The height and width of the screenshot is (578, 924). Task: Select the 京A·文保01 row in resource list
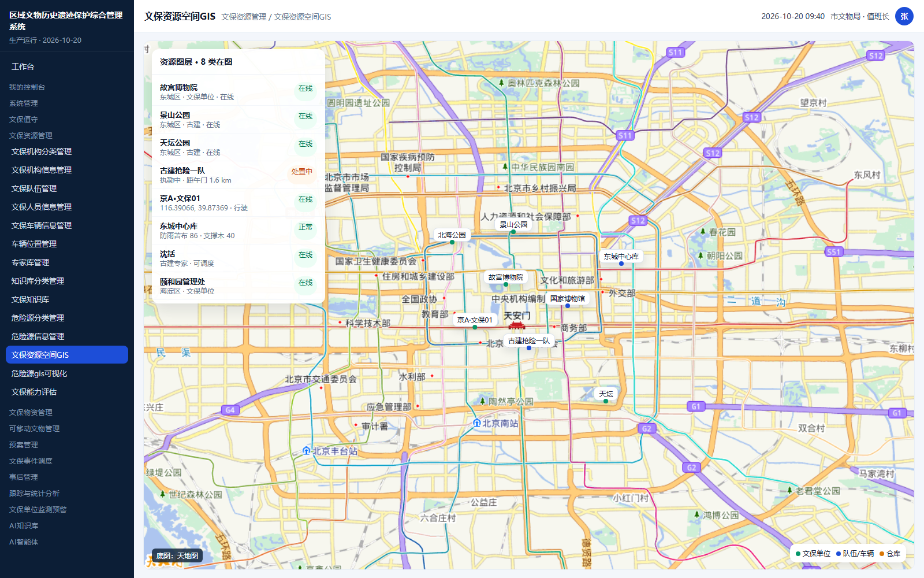click(239, 203)
